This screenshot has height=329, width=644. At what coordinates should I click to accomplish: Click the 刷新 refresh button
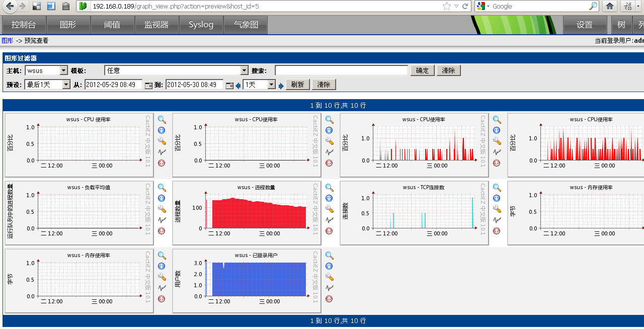tap(298, 85)
